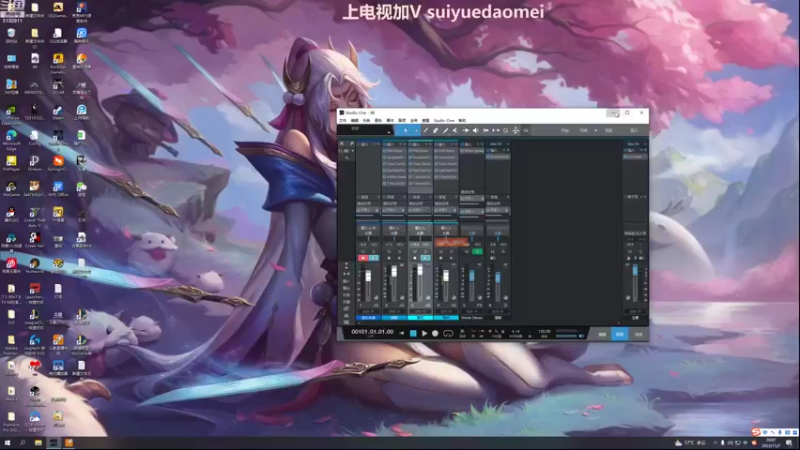The height and width of the screenshot is (450, 800).
Task: Click the first channel's white volume fader
Action: tap(368, 276)
